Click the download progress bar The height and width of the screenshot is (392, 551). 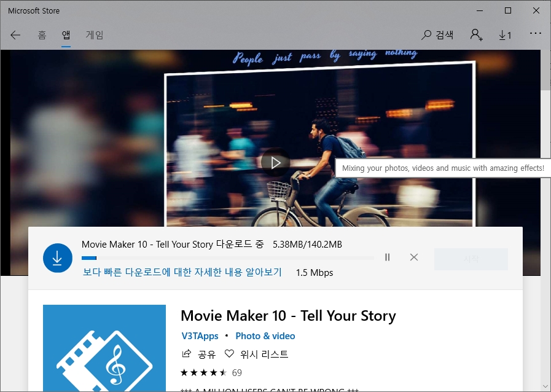228,258
